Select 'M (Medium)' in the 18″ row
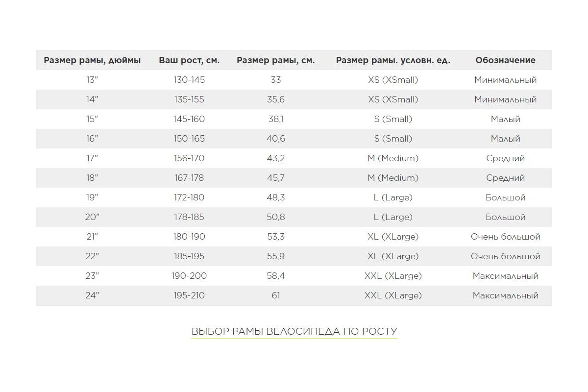The height and width of the screenshot is (392, 588). click(x=393, y=178)
